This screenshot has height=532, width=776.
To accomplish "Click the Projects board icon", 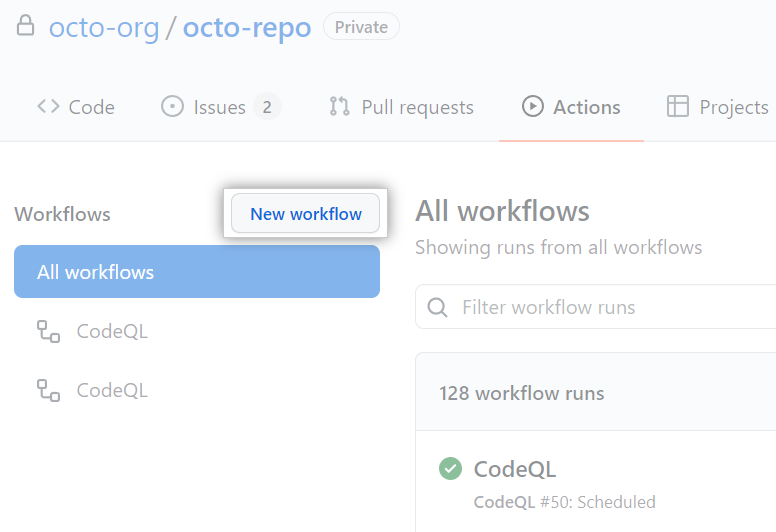I will pyautogui.click(x=678, y=106).
